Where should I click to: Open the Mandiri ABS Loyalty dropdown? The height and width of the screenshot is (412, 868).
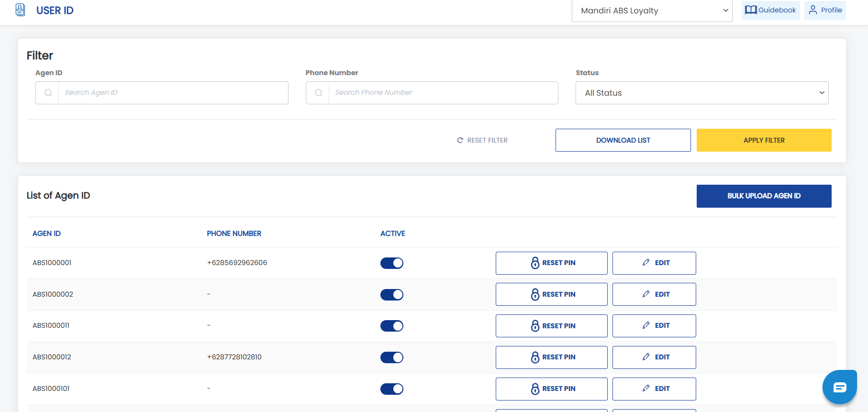point(652,11)
